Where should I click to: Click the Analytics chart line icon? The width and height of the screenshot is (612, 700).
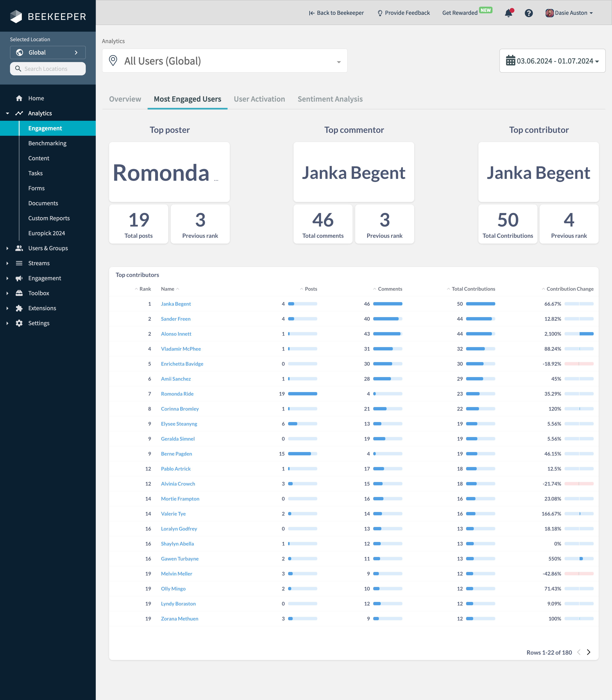[x=19, y=113]
